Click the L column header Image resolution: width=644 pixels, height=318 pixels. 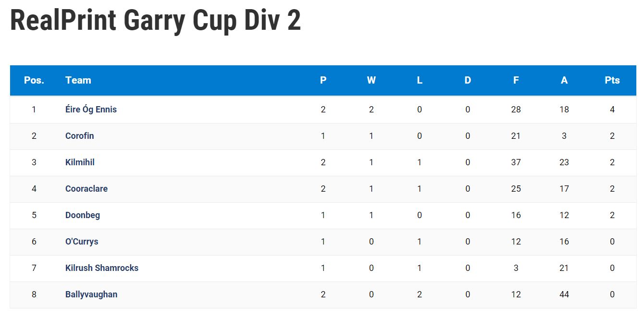point(420,80)
